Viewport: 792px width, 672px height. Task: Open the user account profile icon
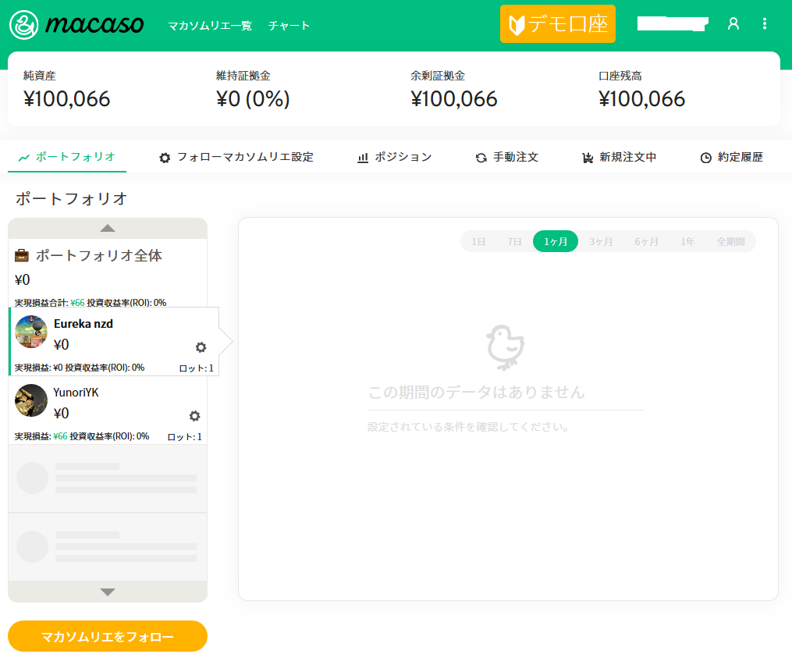(x=733, y=23)
